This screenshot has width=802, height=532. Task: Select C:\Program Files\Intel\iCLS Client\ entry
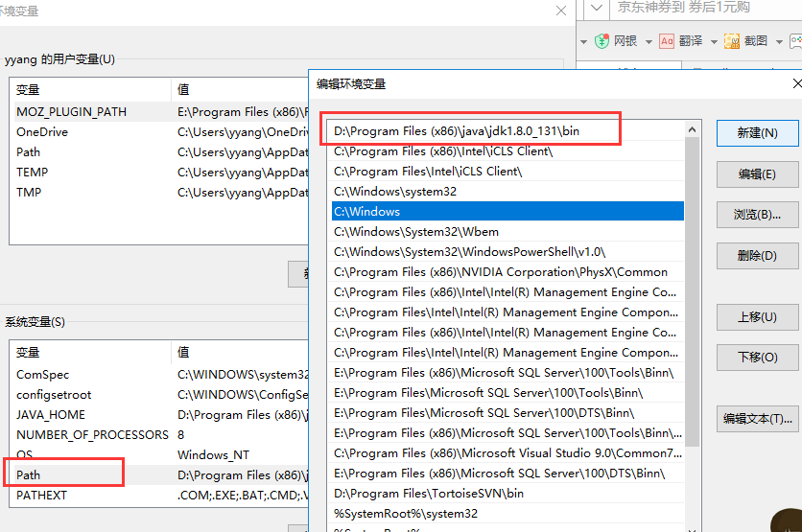[x=507, y=172]
